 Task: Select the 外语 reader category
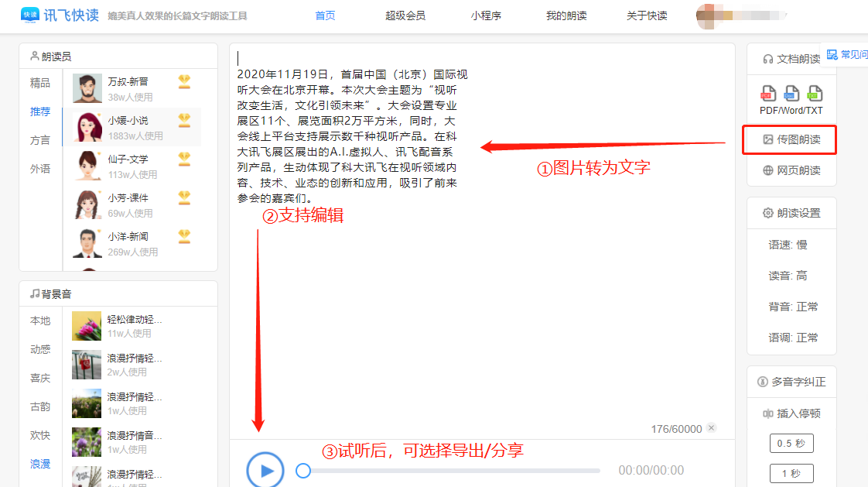40,169
